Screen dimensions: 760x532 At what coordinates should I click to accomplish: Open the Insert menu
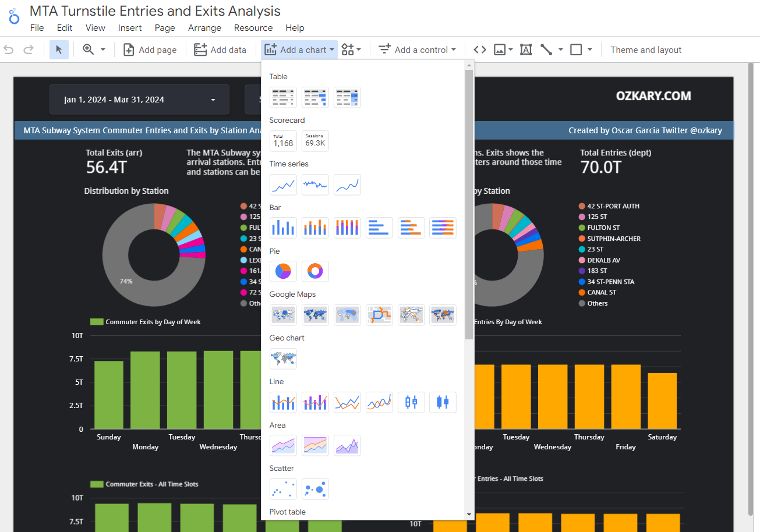[x=130, y=28]
